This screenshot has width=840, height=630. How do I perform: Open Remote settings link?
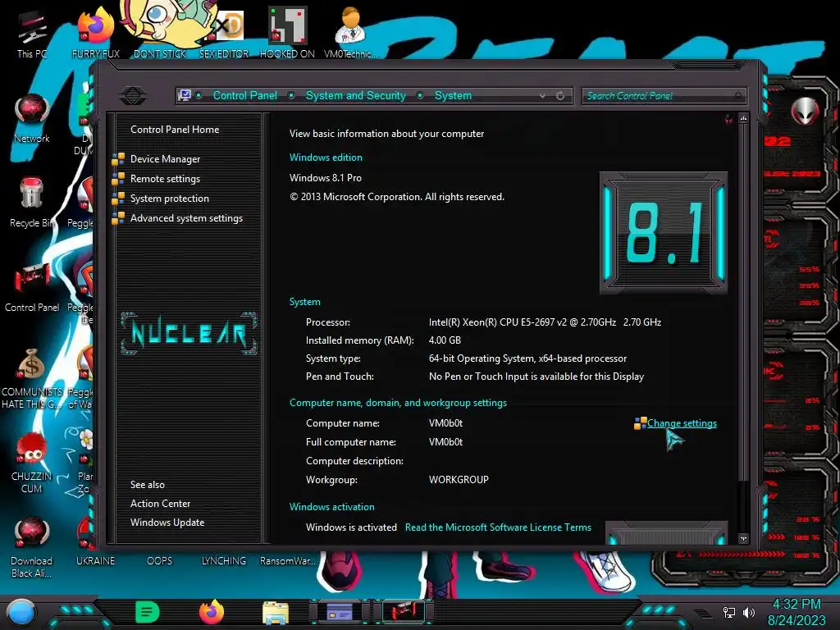[165, 178]
